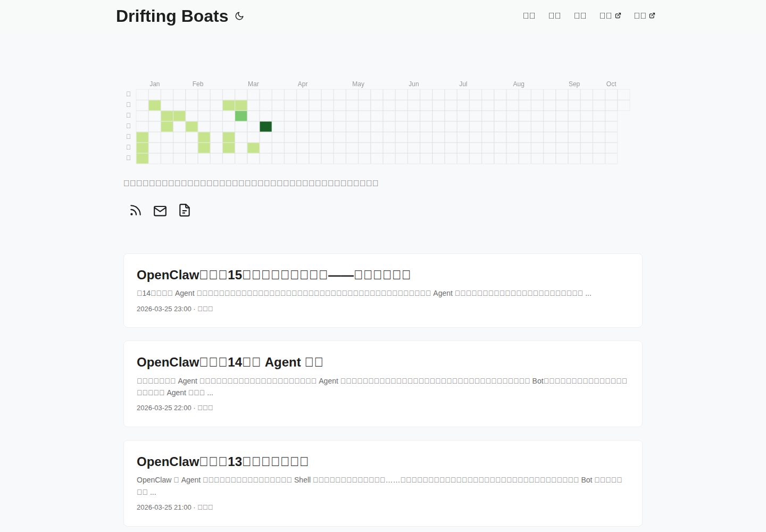Open the document file icon
The image size is (766, 532).
[185, 211]
